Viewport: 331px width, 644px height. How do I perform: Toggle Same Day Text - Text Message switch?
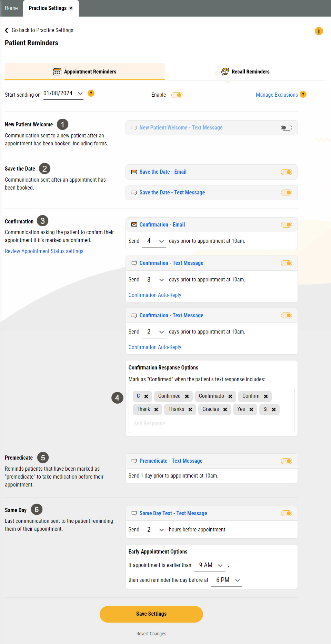pos(287,513)
